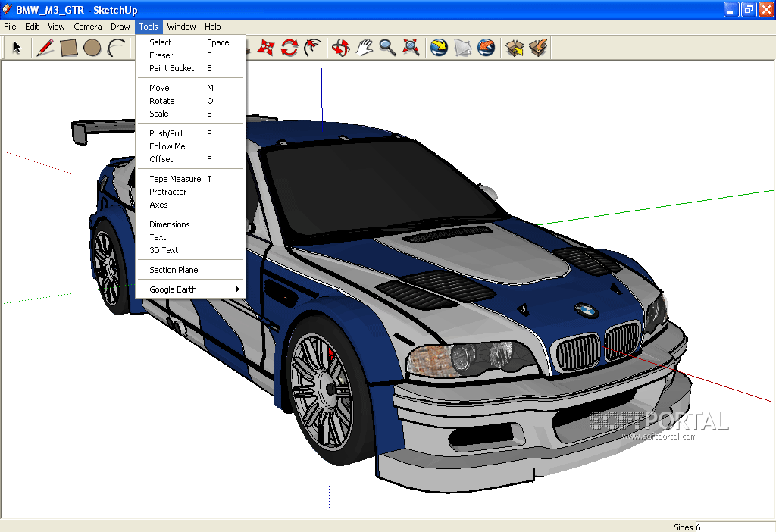Click the Share Model box icon

pos(538,48)
